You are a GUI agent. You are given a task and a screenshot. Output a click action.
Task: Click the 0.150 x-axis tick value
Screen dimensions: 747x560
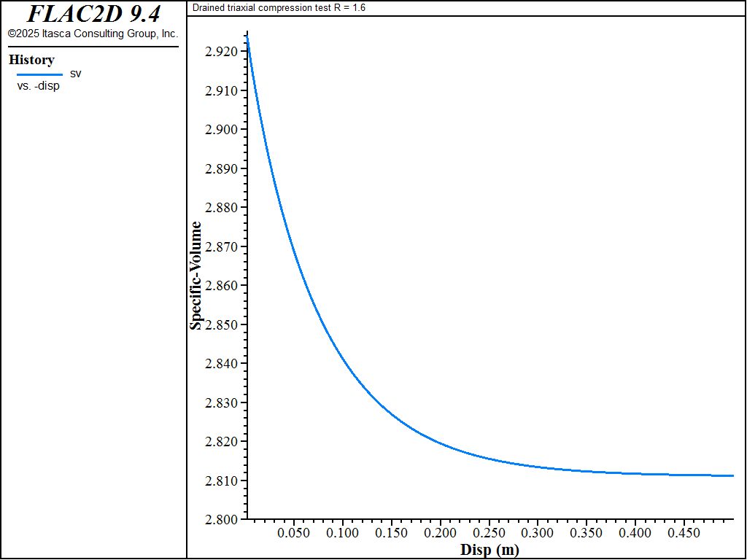392,532
